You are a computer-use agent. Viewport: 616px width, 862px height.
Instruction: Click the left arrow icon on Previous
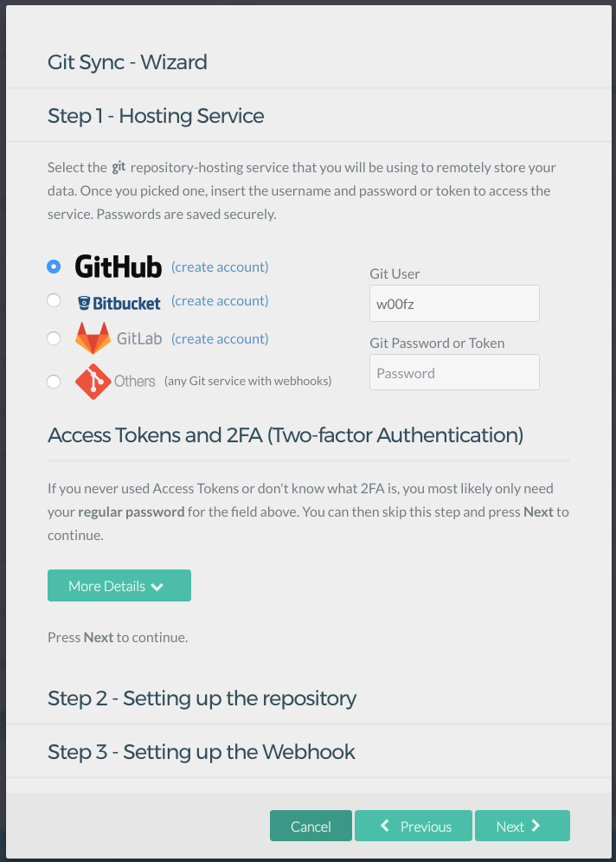[385, 826]
